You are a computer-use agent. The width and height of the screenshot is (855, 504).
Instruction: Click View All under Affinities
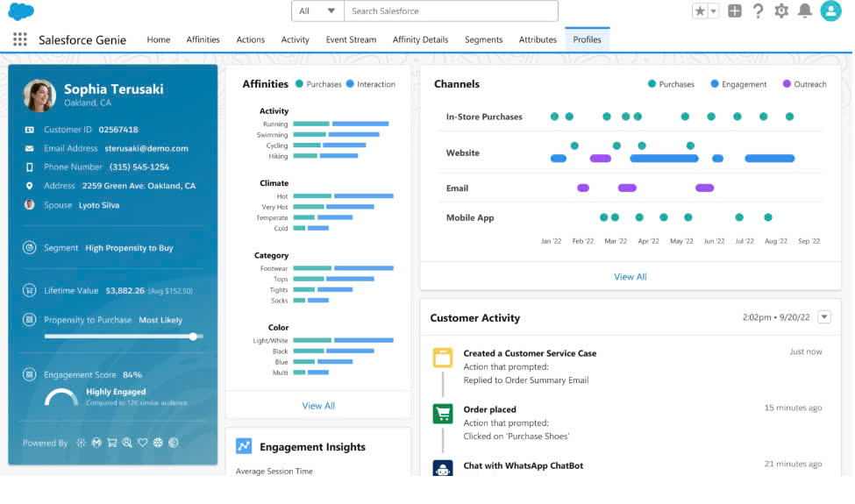pos(318,406)
